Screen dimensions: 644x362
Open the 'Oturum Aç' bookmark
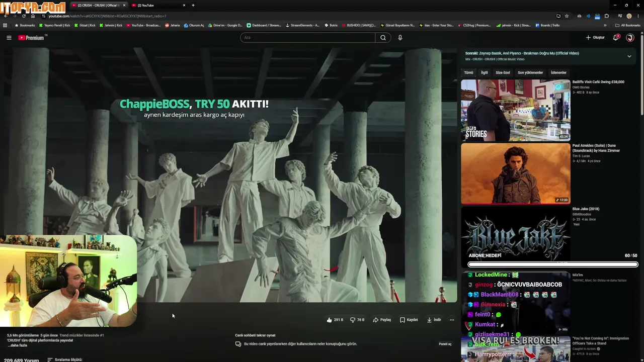(x=194, y=25)
